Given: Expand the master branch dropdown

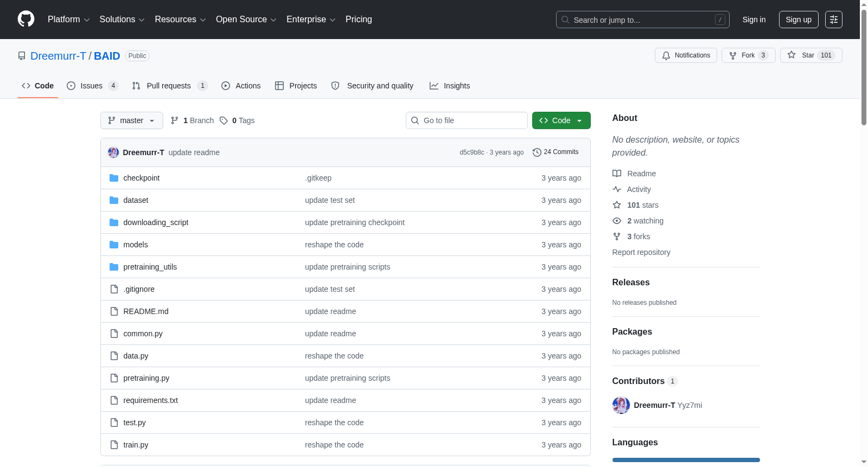Looking at the screenshot, I should [132, 120].
